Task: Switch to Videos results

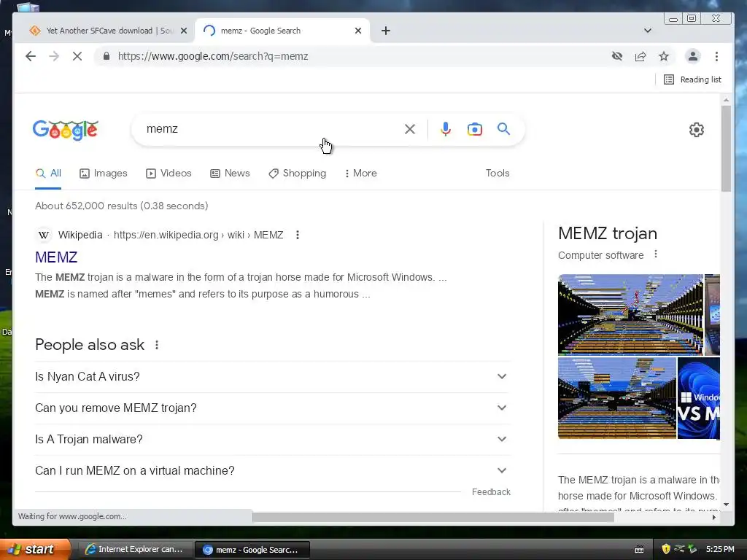Action: point(169,173)
